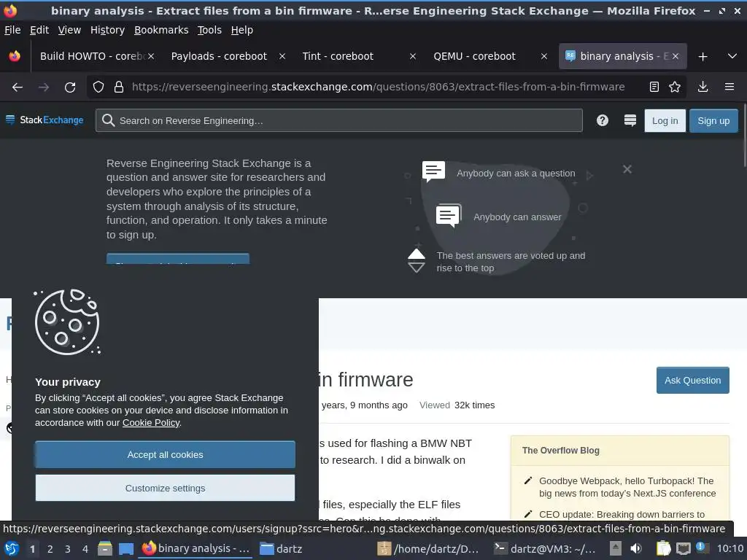Open tracking protection shield icon

click(98, 87)
